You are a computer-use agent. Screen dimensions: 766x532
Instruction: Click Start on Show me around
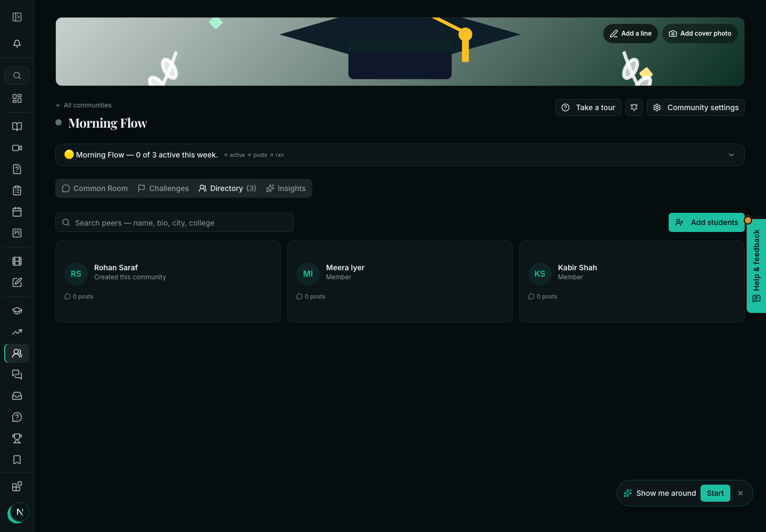(715, 493)
